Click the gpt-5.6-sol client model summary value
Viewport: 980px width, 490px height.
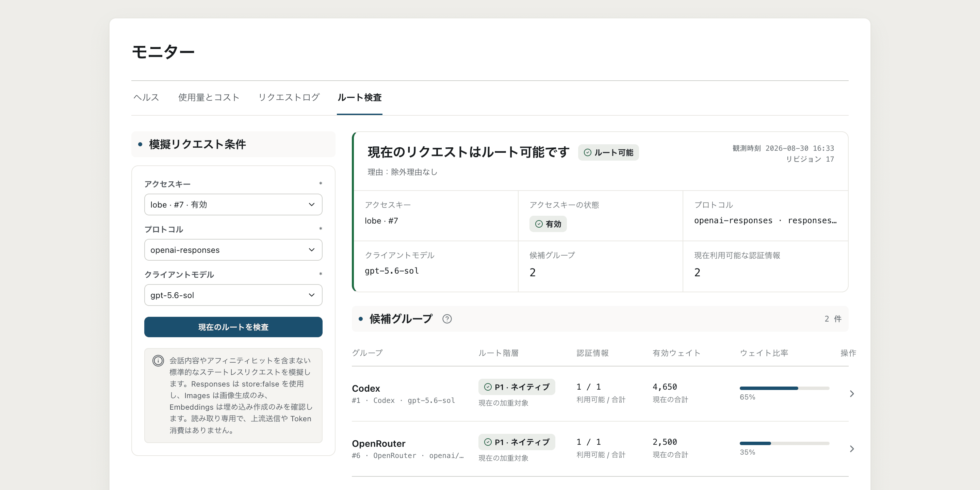(x=392, y=271)
